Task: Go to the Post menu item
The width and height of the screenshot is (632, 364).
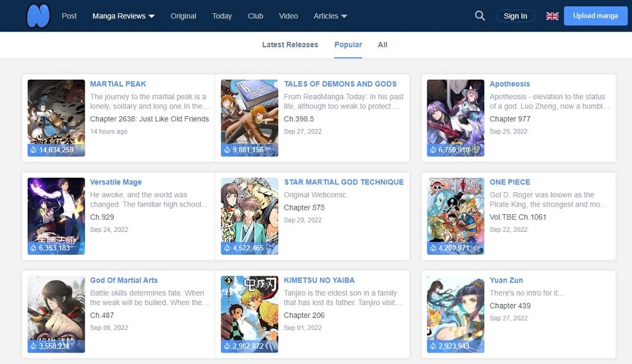Action: click(69, 16)
